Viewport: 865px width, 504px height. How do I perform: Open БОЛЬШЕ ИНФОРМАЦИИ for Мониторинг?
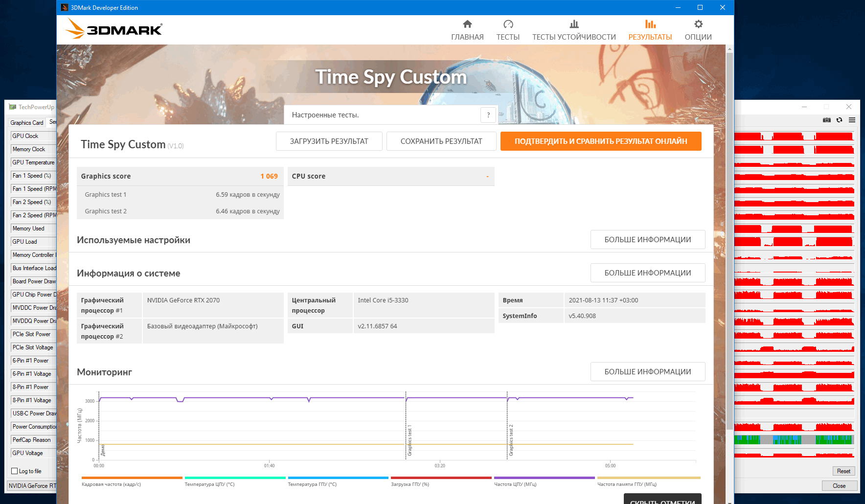coord(648,372)
